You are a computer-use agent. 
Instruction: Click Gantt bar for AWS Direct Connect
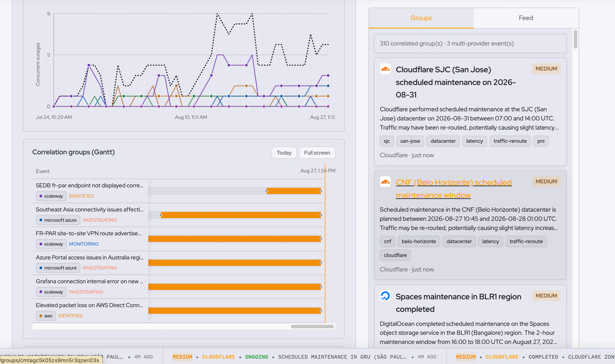235,310
